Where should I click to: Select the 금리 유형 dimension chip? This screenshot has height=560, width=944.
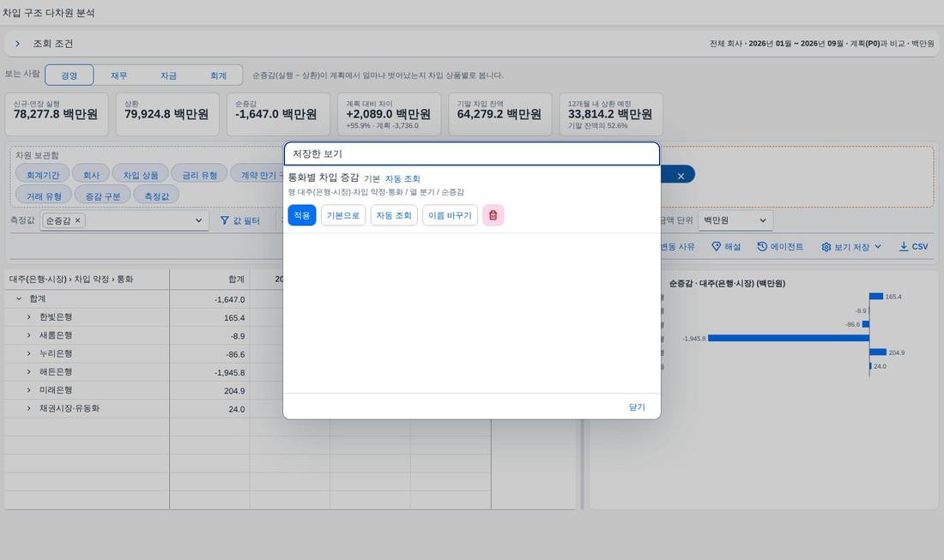pyautogui.click(x=199, y=175)
